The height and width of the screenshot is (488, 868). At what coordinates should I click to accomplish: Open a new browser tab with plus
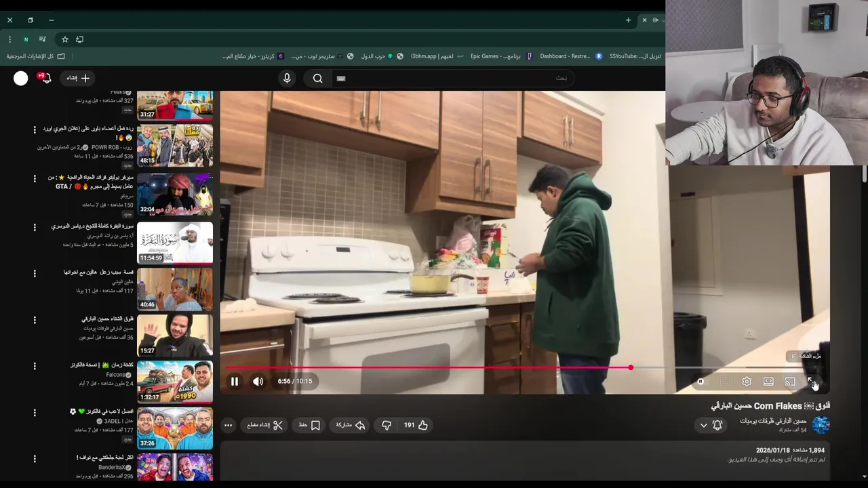(x=628, y=20)
